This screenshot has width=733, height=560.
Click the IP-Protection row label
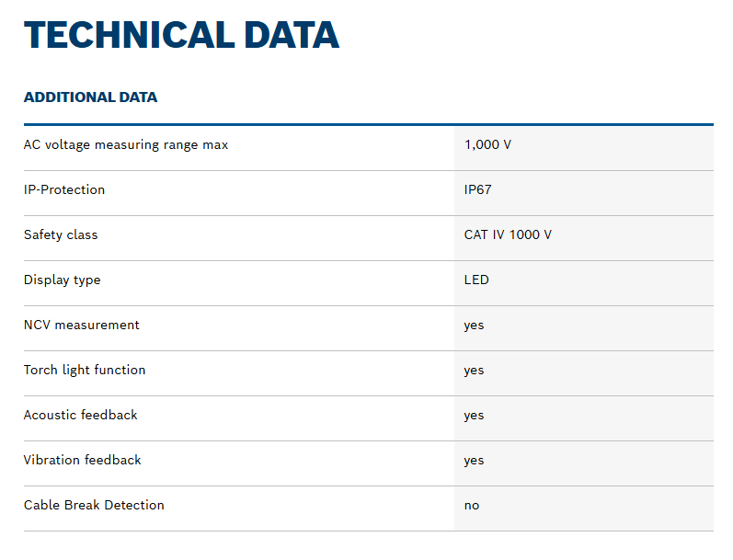pyautogui.click(x=64, y=189)
